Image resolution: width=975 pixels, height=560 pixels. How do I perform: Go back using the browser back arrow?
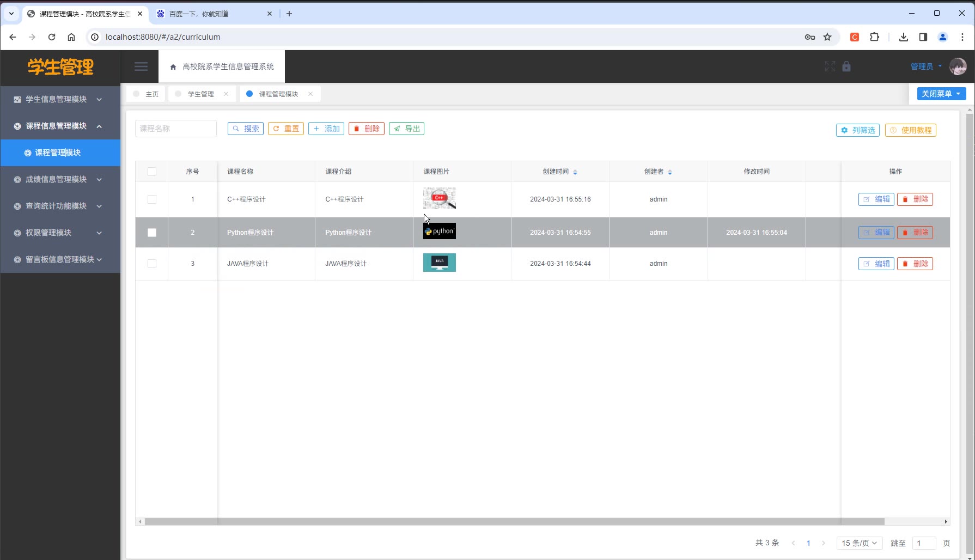(13, 37)
